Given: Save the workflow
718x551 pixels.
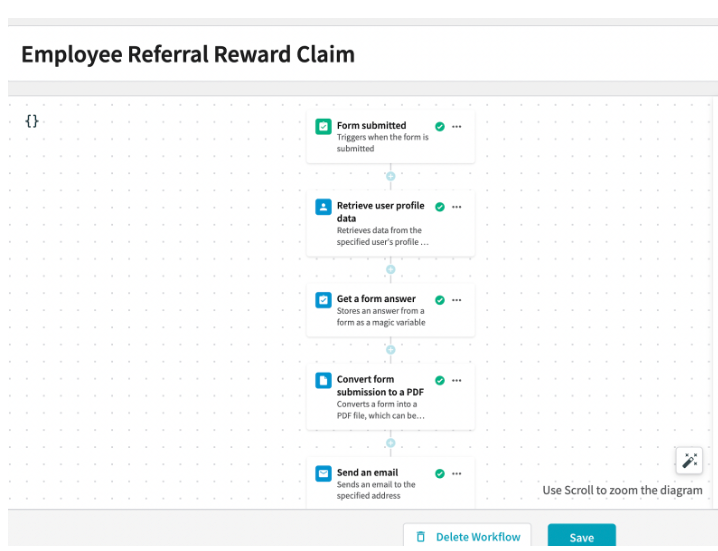Looking at the screenshot, I should pos(582,536).
